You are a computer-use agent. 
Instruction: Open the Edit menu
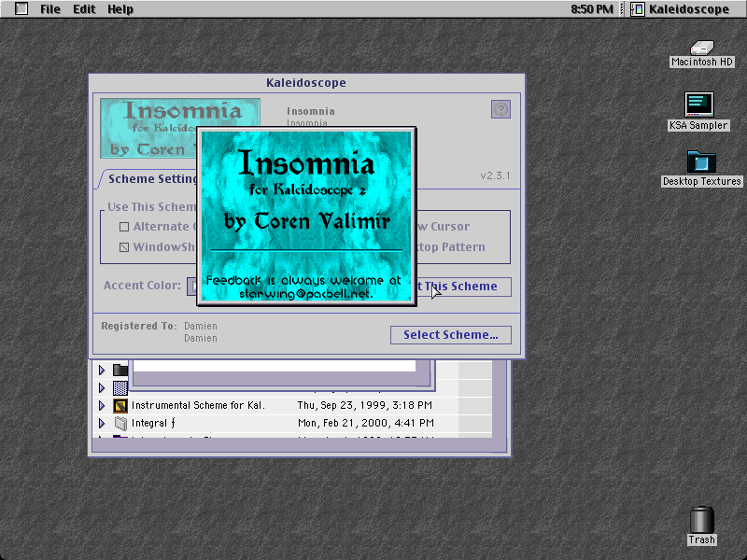(x=84, y=9)
